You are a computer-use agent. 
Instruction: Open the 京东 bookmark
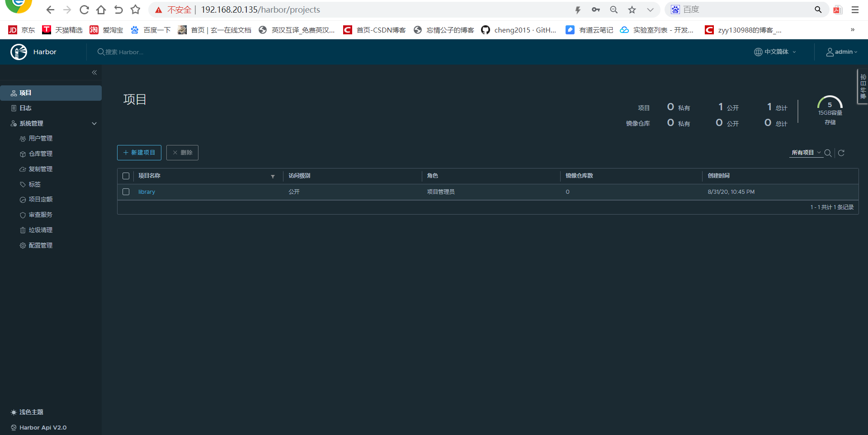(22, 30)
